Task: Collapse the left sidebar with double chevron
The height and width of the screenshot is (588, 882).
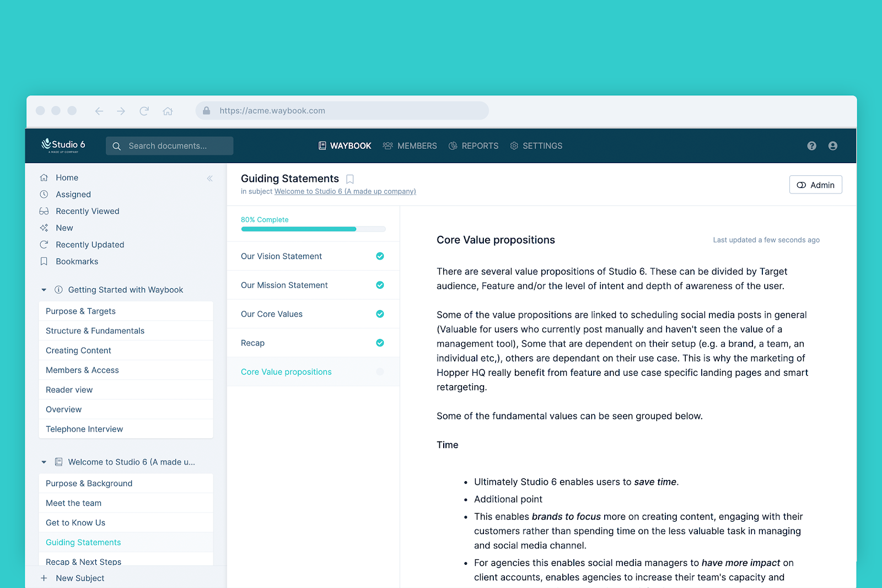Action: click(x=209, y=179)
